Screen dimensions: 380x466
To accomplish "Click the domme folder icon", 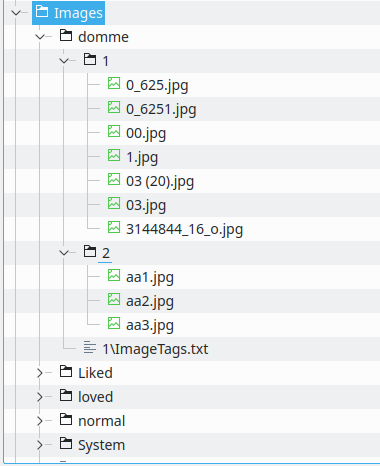I will pyautogui.click(x=66, y=35).
